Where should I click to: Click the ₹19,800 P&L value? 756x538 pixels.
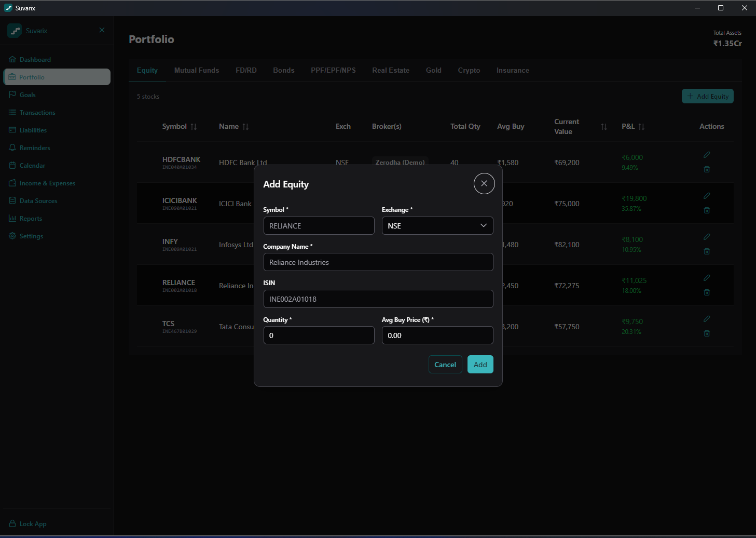point(634,198)
